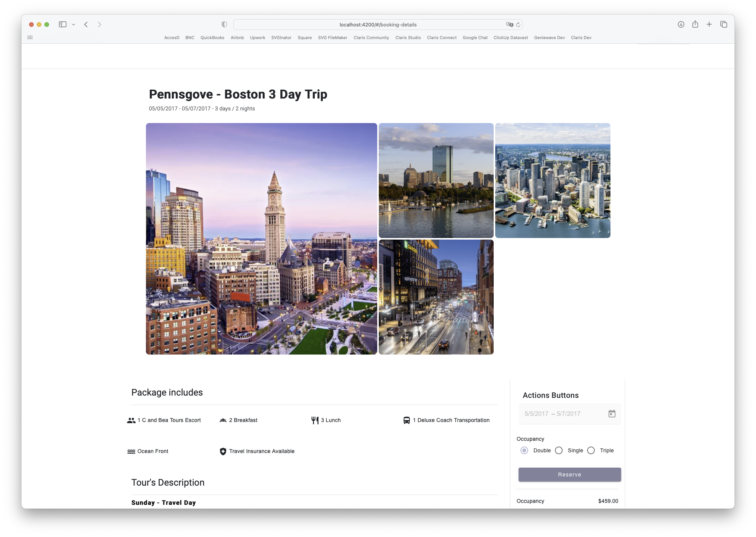
Task: Open a new tab with the plus icon
Action: coord(709,25)
